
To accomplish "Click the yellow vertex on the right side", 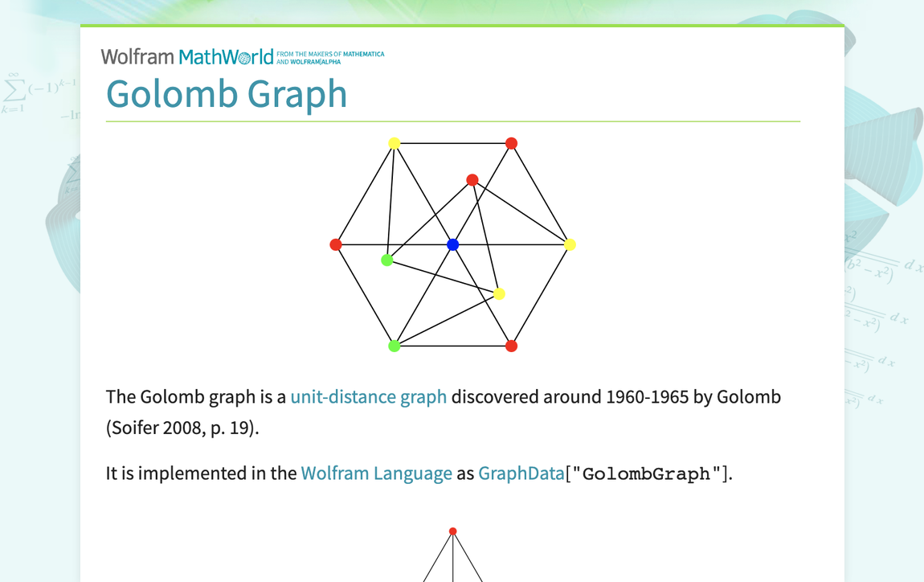I will [570, 244].
